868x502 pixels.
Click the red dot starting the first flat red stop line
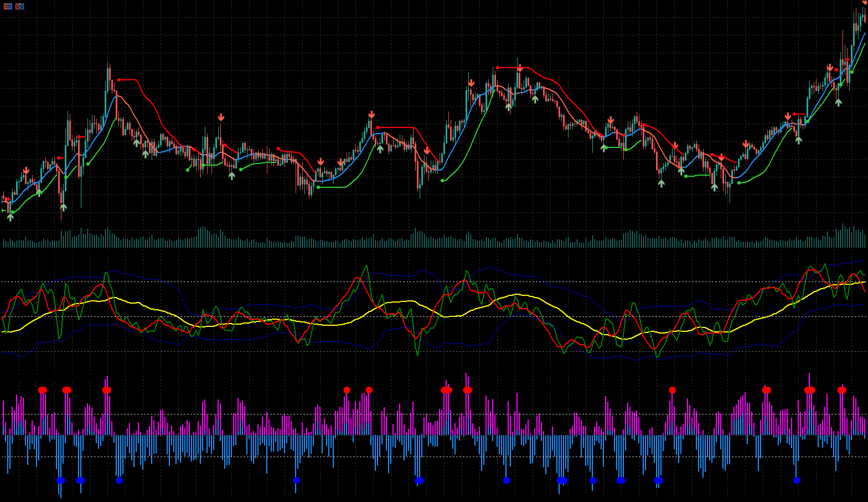[x=118, y=80]
